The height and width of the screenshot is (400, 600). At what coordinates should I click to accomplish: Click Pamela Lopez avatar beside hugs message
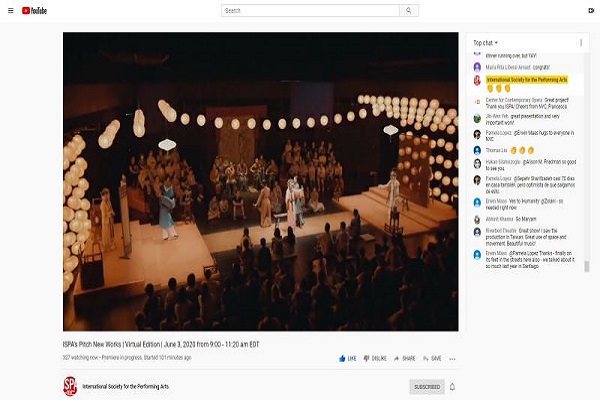click(477, 134)
